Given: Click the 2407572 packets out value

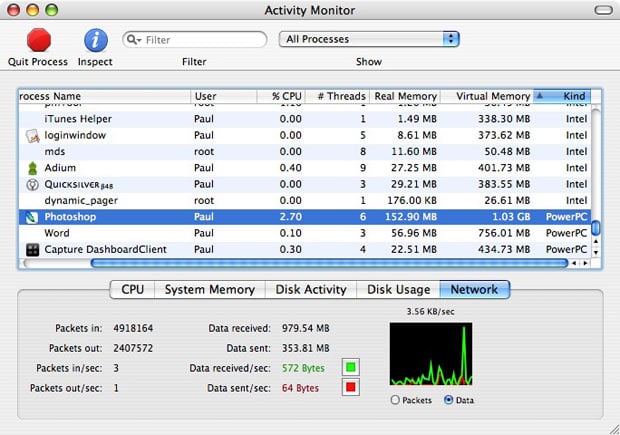Looking at the screenshot, I should tap(133, 348).
